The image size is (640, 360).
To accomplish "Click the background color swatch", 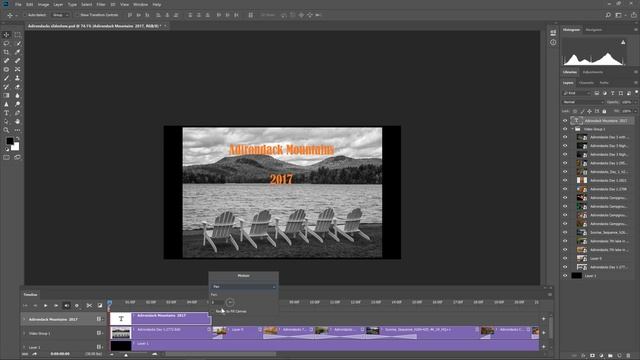I will (16, 147).
